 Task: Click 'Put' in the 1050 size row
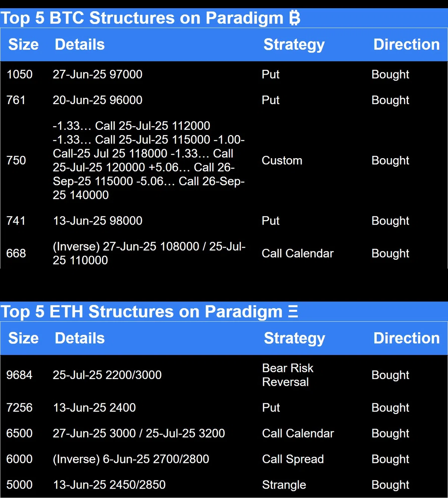click(271, 74)
